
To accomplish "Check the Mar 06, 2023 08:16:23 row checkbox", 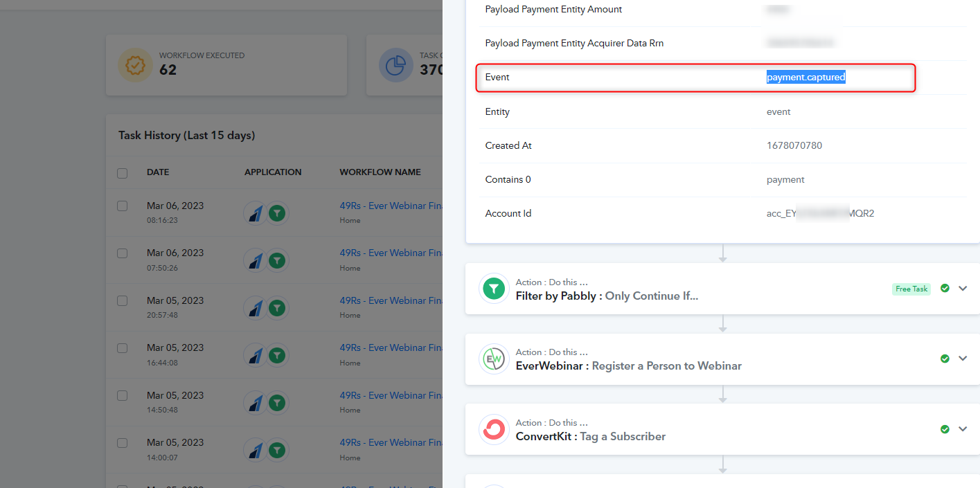I will [x=123, y=206].
